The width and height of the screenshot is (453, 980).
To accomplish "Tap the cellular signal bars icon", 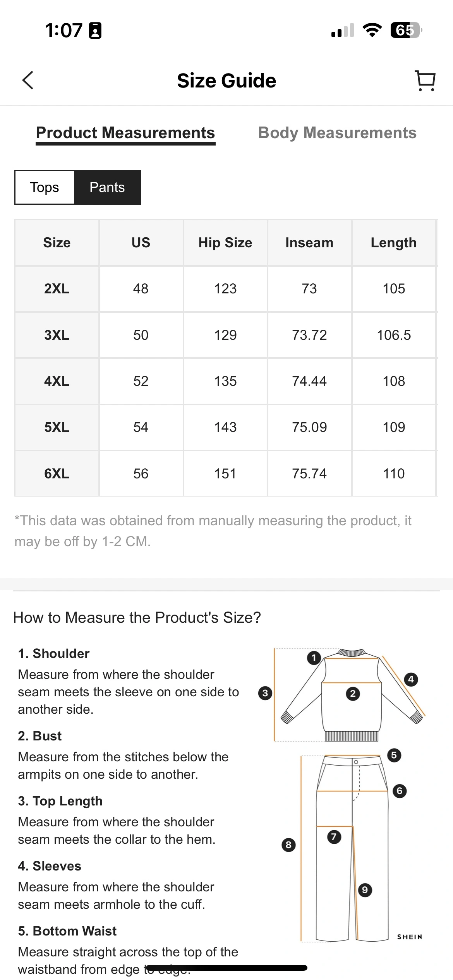I will (x=343, y=30).
